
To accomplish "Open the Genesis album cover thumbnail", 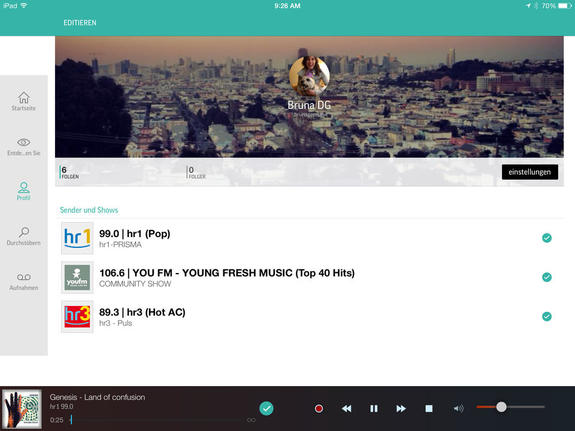I will coord(22,409).
